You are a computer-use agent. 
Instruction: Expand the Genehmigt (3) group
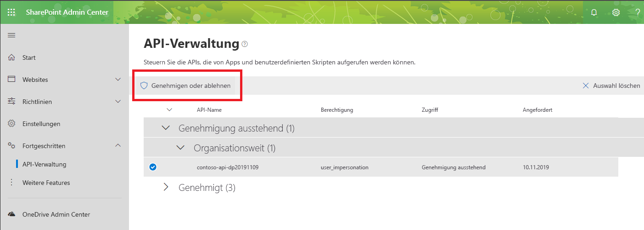click(x=166, y=187)
